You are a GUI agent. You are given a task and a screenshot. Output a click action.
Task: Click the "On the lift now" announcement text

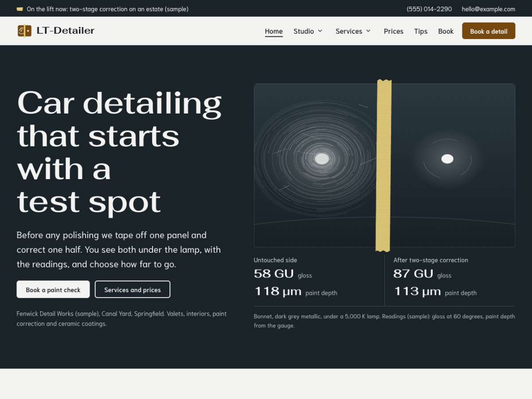[108, 9]
